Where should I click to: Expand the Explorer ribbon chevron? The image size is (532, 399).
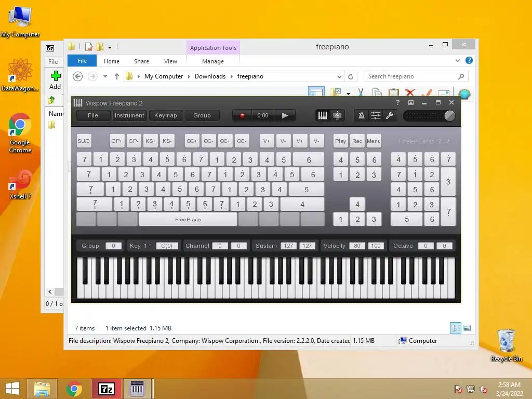tap(457, 60)
